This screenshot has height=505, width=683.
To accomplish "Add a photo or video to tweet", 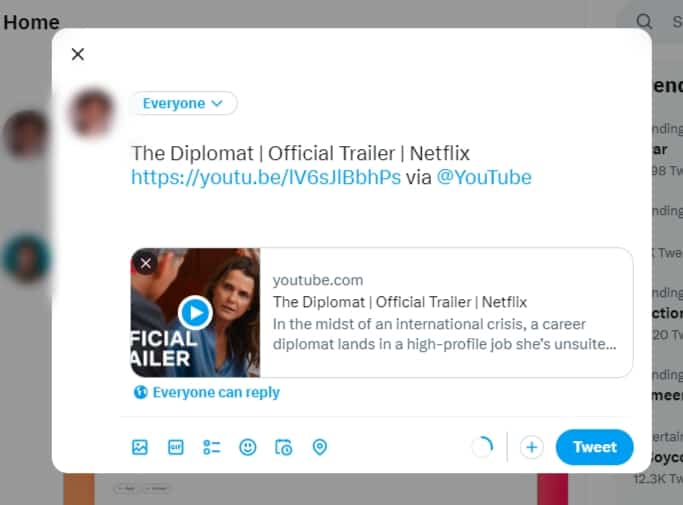I will [x=140, y=447].
